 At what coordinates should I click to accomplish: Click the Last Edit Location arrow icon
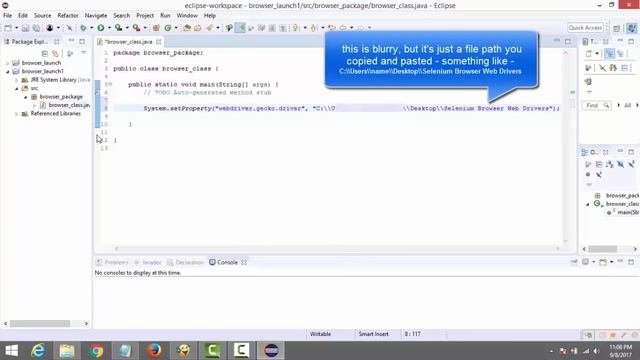332,28
